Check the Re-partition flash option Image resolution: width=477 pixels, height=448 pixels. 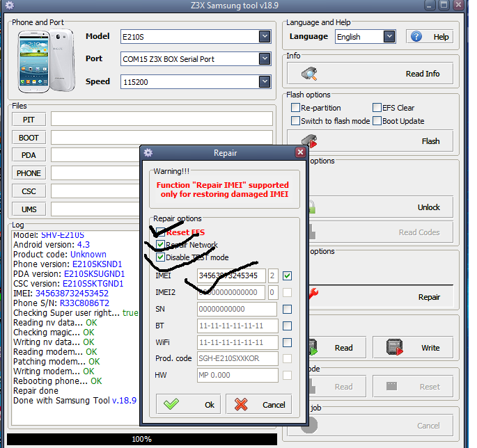coord(295,108)
